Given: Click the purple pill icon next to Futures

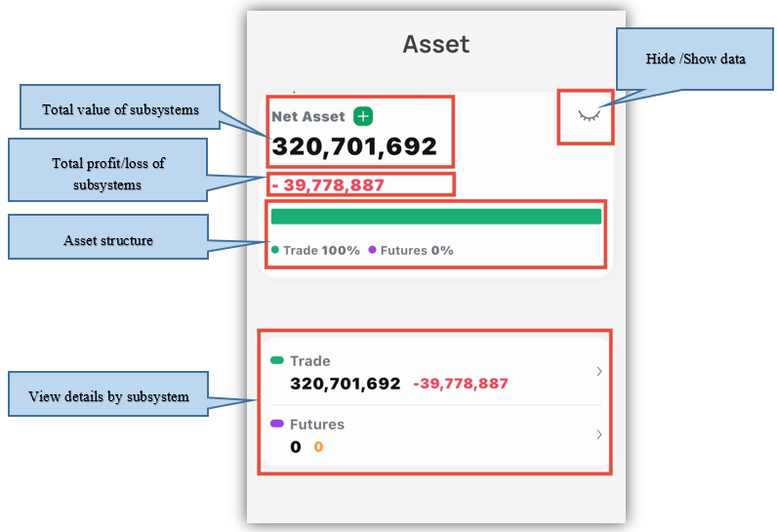Looking at the screenshot, I should 277,425.
